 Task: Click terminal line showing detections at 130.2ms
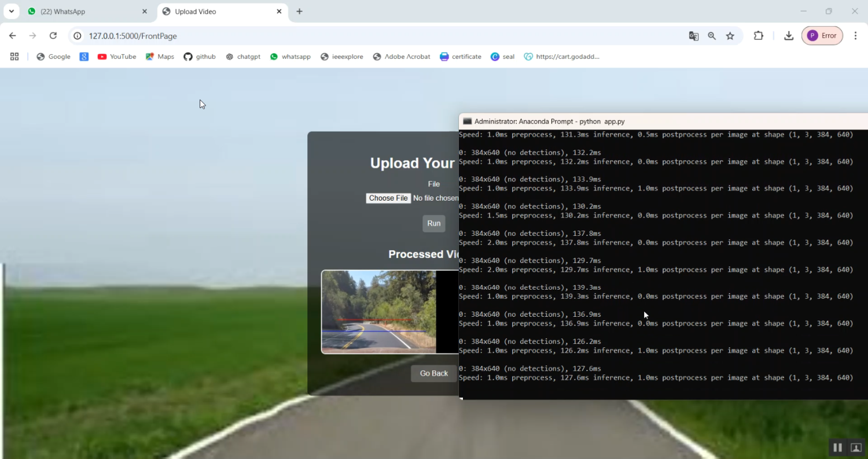[530, 206]
